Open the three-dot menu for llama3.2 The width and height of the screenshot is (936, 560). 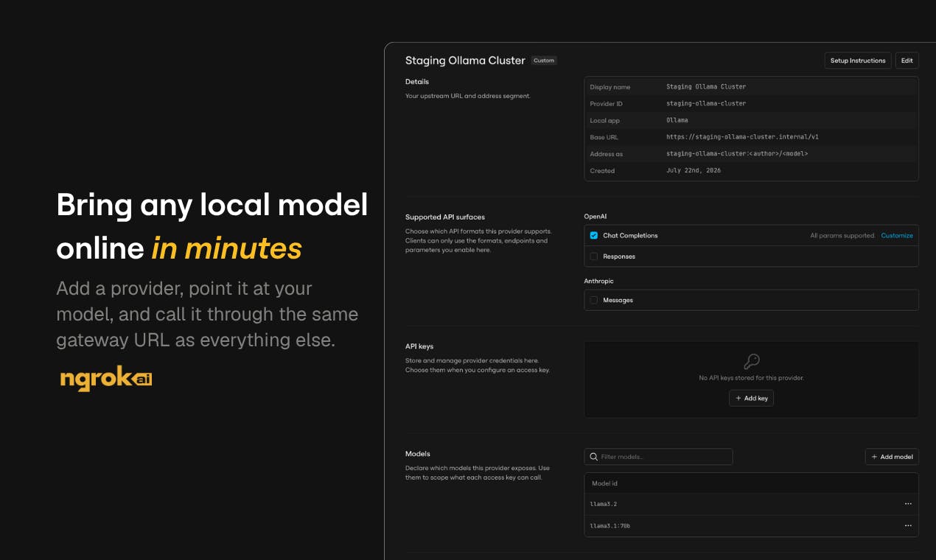coord(908,504)
